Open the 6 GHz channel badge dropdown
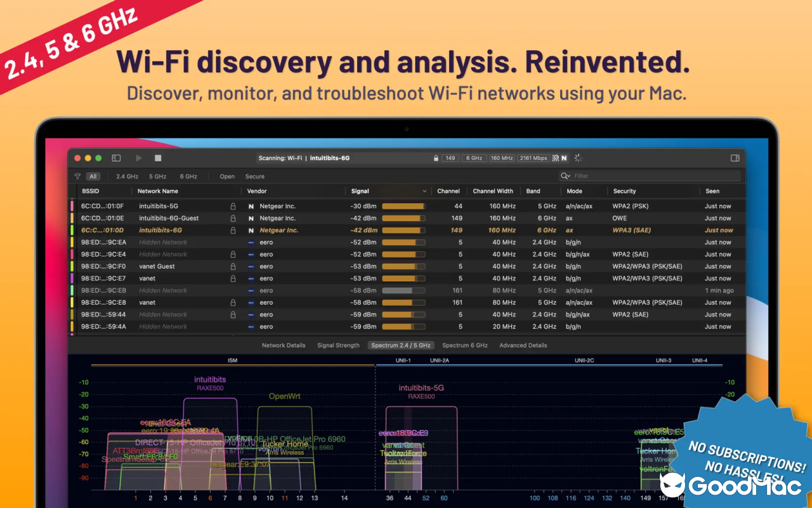The width and height of the screenshot is (812, 508). pyautogui.click(x=474, y=158)
